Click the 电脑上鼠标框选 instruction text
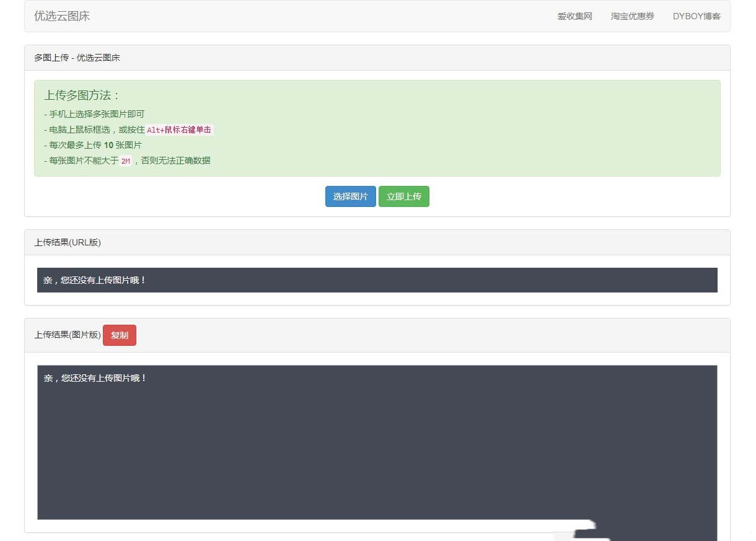The image size is (756, 541). 81,130
